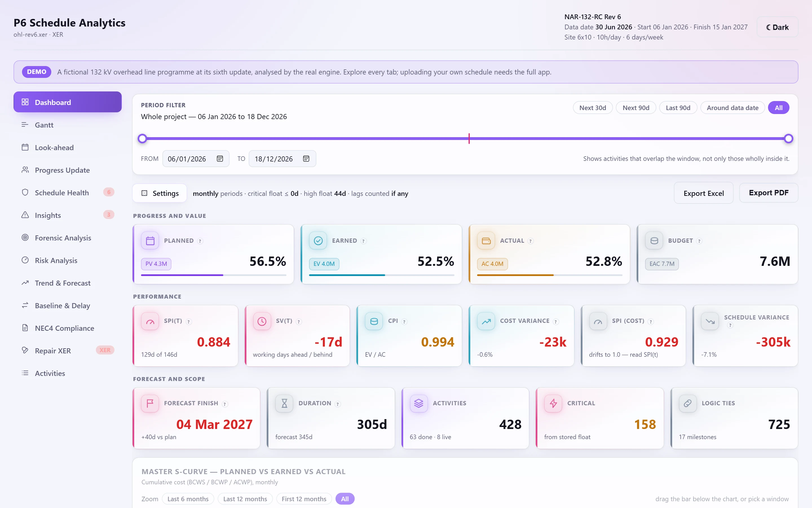Click the FROM date field 06/01/2026
The height and width of the screenshot is (508, 812).
tap(196, 159)
